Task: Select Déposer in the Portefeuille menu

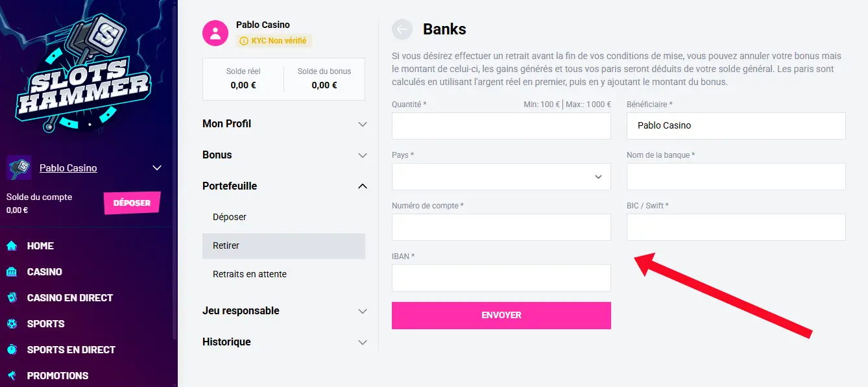Action: tap(230, 217)
